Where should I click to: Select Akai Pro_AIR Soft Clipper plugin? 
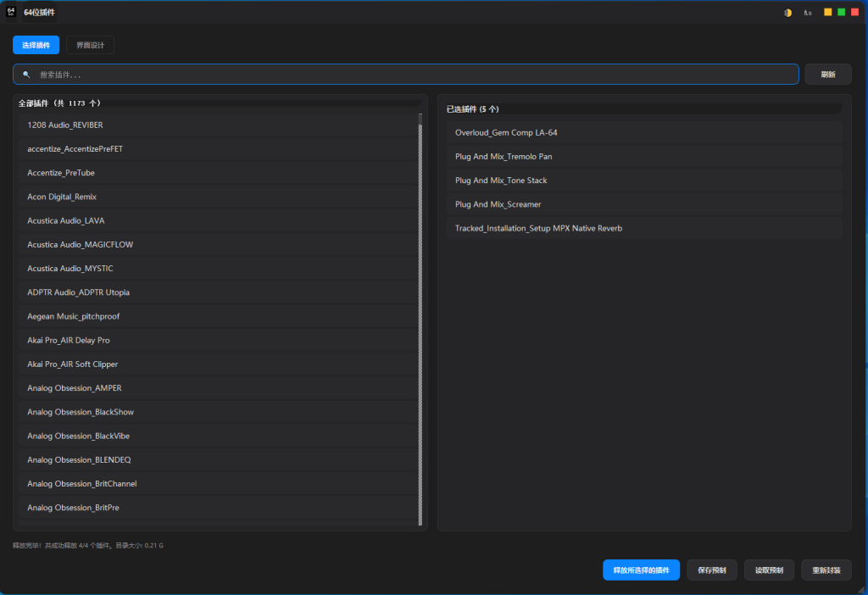point(219,364)
